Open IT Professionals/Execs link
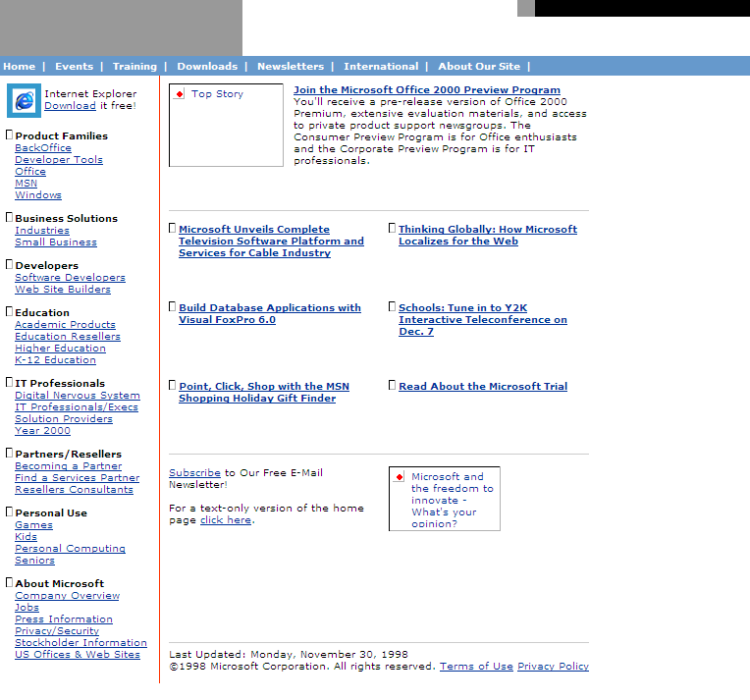This screenshot has height=700, width=750. tap(77, 407)
